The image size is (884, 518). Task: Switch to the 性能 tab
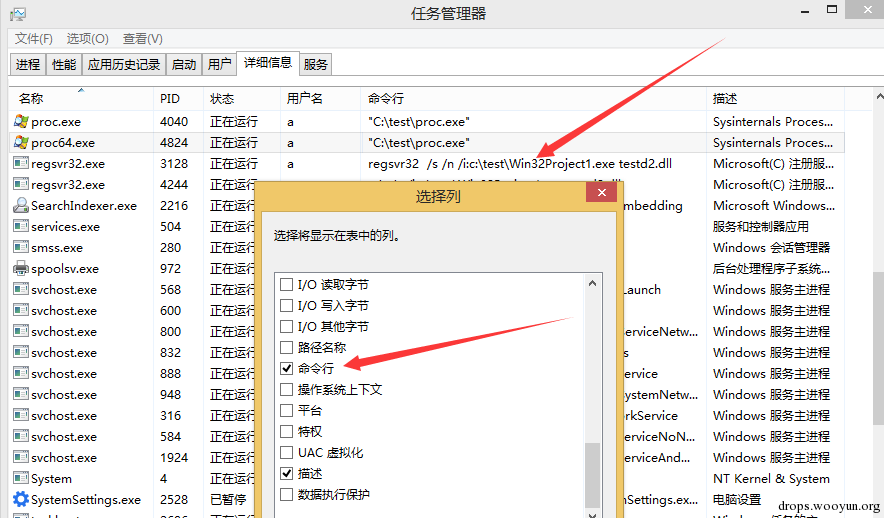point(64,64)
